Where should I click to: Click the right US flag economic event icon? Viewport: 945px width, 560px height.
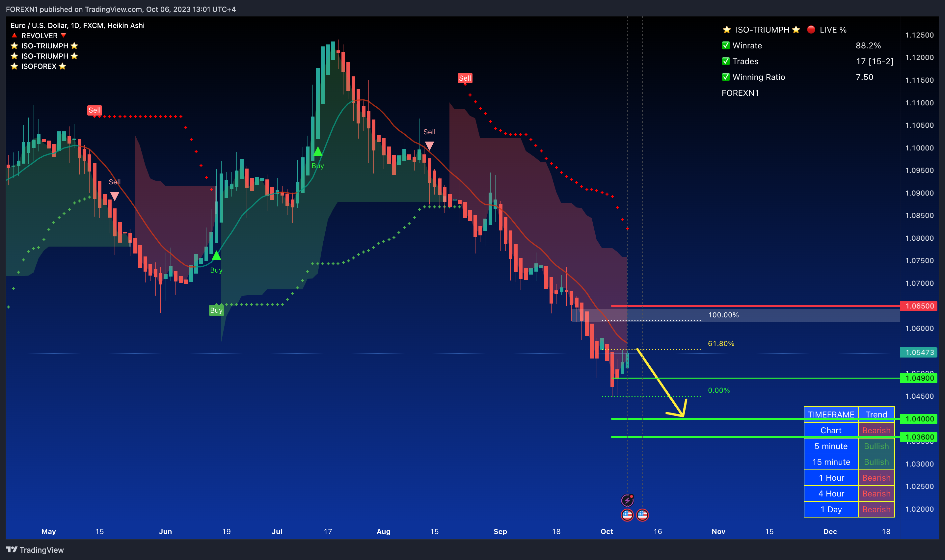[x=642, y=515]
